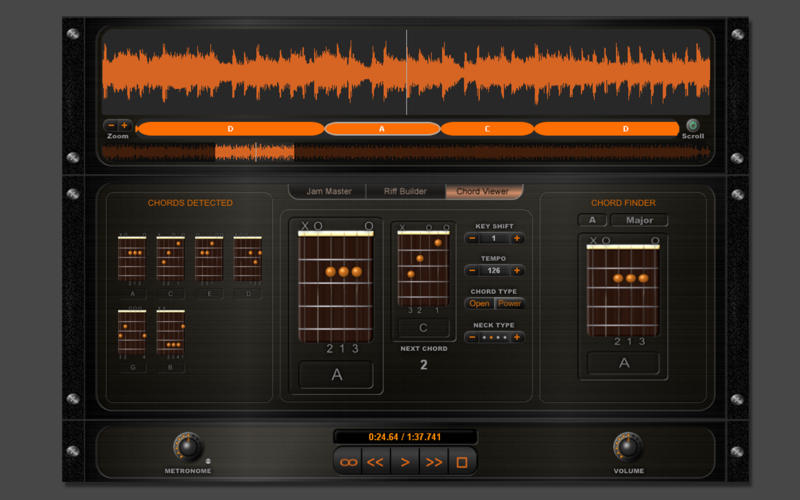Open Chord Finder Major quality selector
The height and width of the screenshot is (500, 800).
coord(639,220)
